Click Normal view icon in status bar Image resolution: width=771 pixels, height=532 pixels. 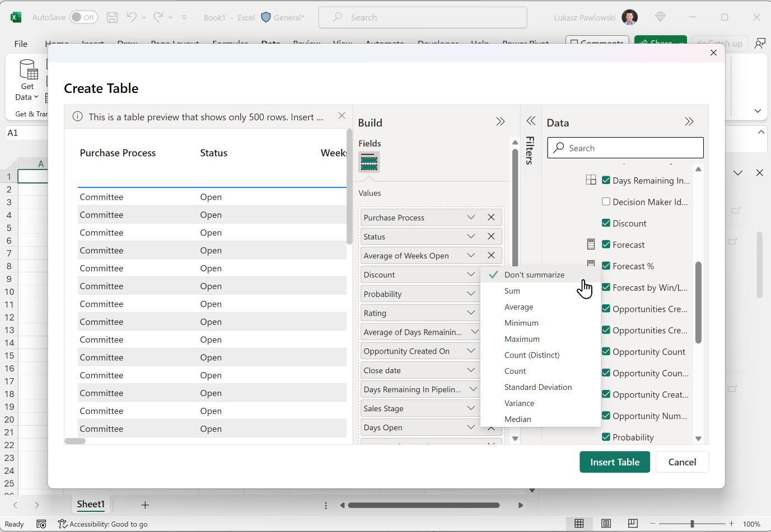pos(579,524)
